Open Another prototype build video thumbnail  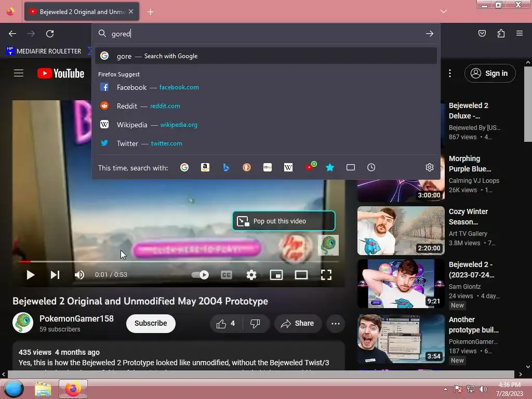click(401, 339)
